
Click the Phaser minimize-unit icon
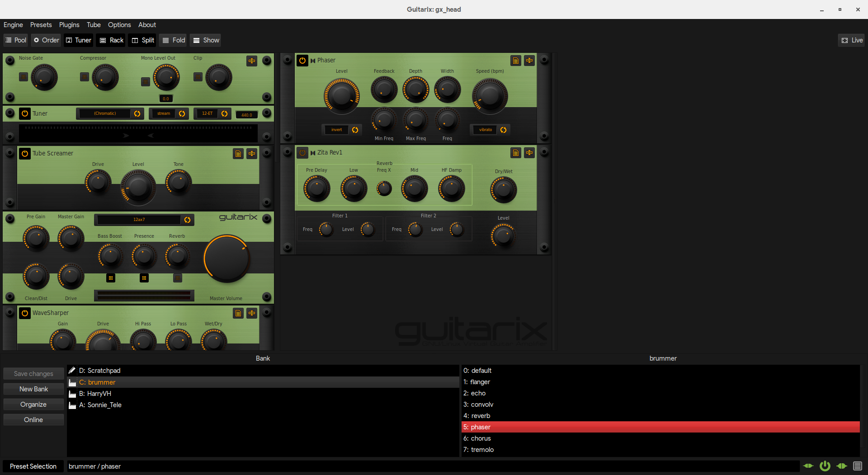click(x=529, y=61)
